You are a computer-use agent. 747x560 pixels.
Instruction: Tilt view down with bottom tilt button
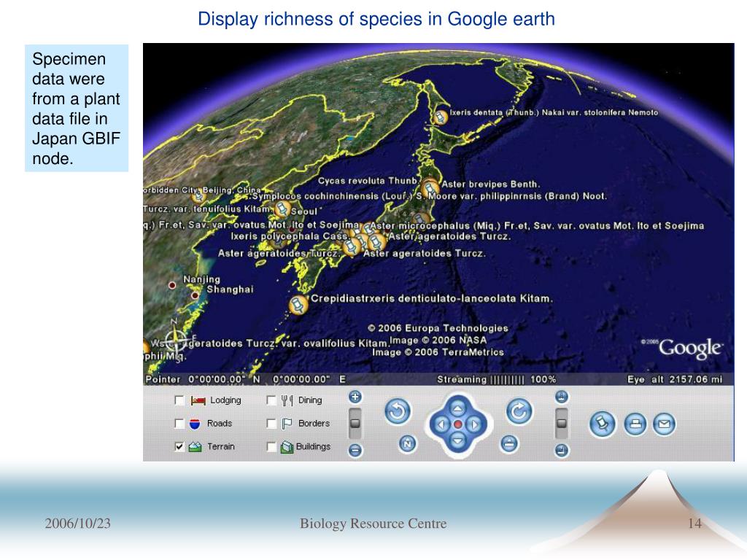coord(562,450)
